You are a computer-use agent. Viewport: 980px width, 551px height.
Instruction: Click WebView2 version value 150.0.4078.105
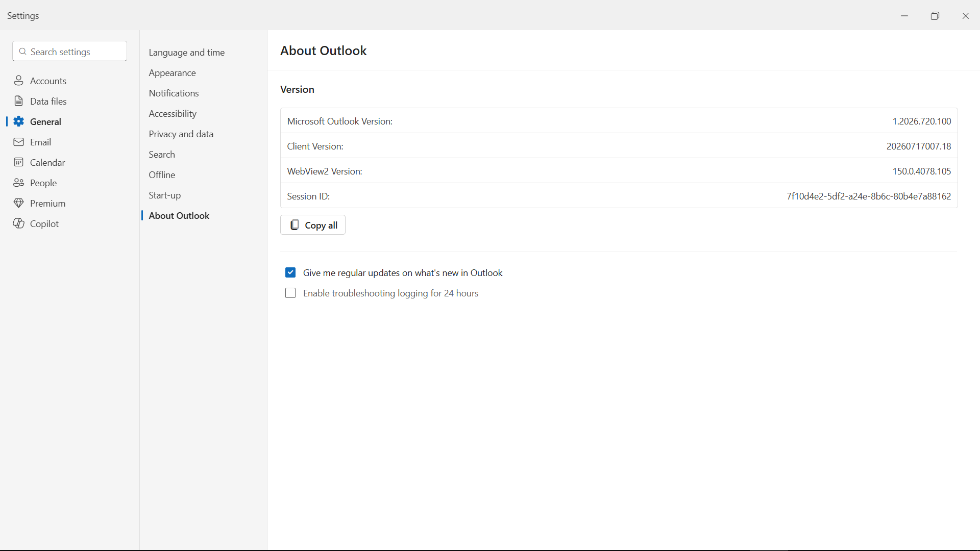(921, 171)
